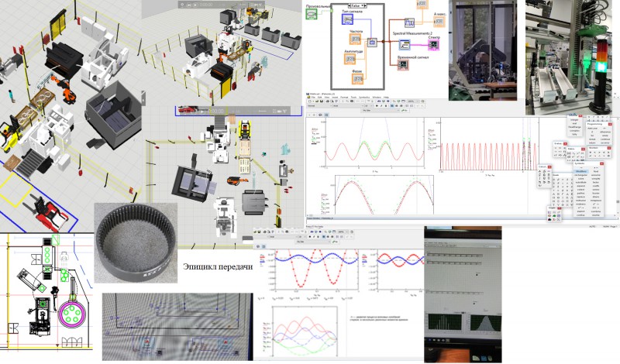Screen dimensions: 620x364
Task: Open Symbolics menu in upper Mathcad window
Action: click(x=364, y=98)
